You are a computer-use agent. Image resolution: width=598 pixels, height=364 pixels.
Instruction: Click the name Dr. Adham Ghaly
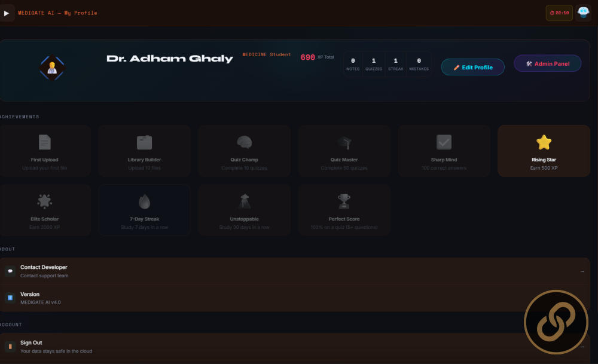point(170,59)
